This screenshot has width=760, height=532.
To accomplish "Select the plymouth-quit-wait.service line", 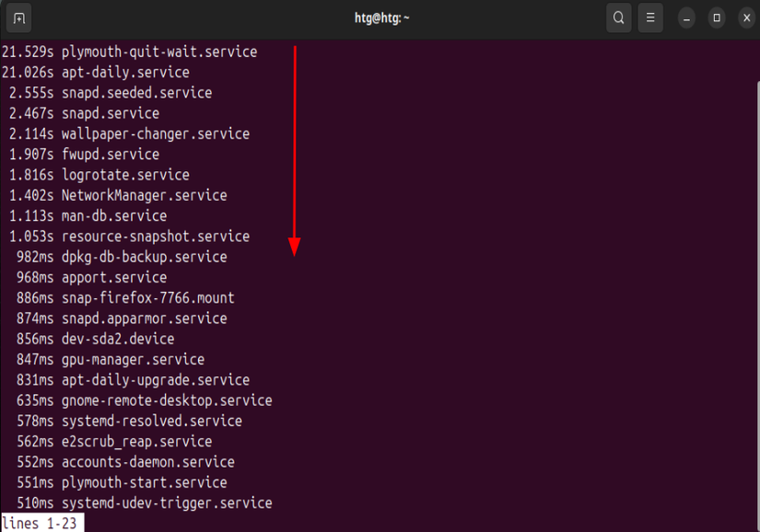I will point(129,52).
